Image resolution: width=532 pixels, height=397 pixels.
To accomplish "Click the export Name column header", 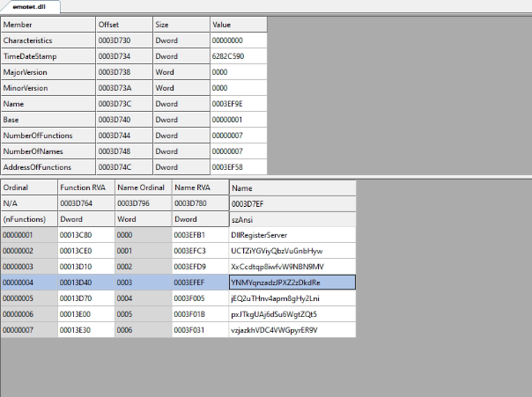I will point(292,188).
